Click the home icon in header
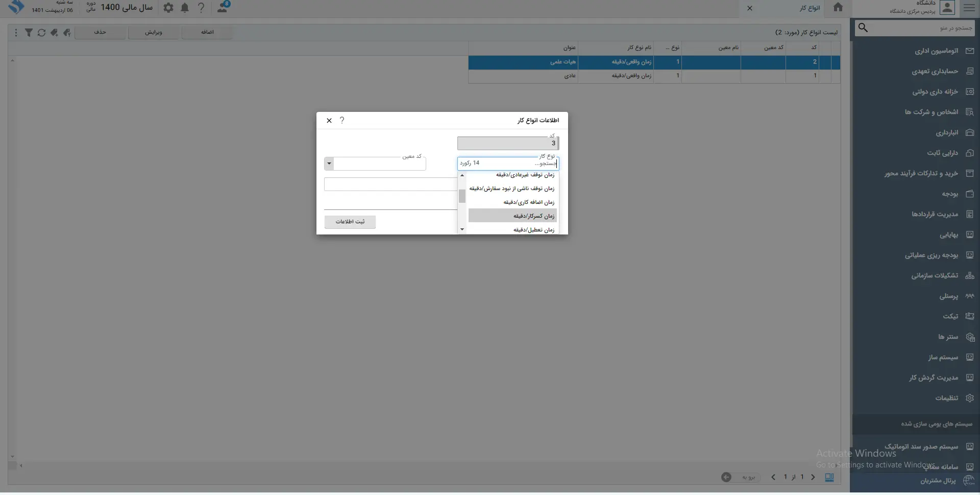The image size is (980, 495). point(838,7)
